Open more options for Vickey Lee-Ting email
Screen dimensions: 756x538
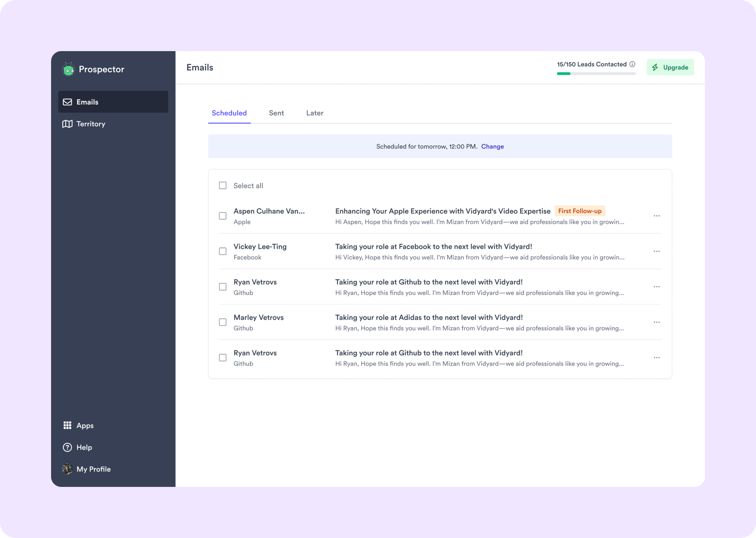pyautogui.click(x=657, y=251)
